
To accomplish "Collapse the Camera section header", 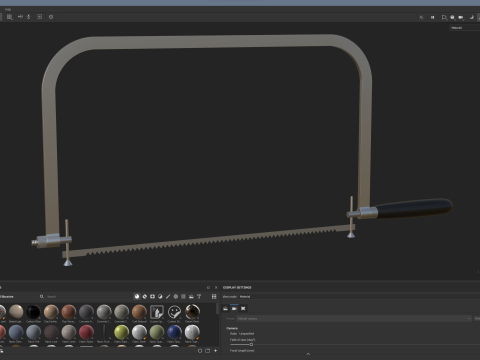I will tap(232, 328).
